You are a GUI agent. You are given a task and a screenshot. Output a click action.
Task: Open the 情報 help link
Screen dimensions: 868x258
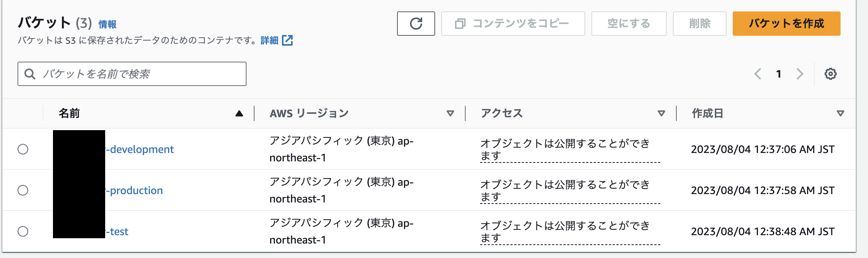click(x=107, y=24)
